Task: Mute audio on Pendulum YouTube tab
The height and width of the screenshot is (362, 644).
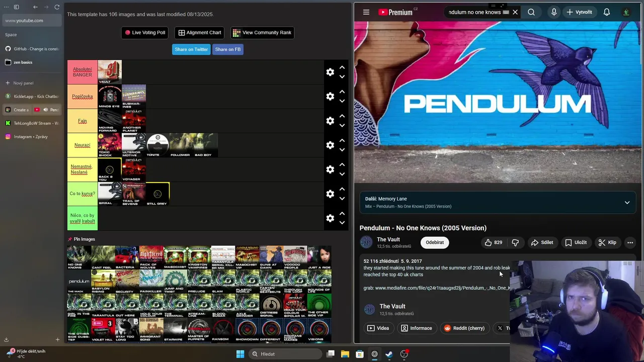Action: click(x=45, y=110)
